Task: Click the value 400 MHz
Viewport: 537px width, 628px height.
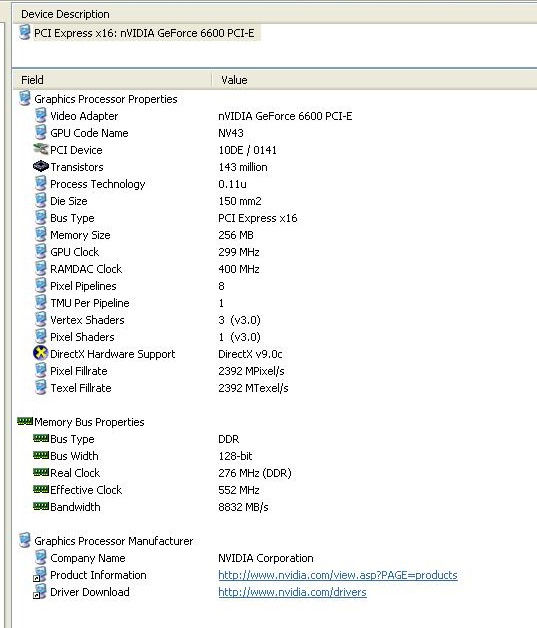Action: click(x=239, y=269)
